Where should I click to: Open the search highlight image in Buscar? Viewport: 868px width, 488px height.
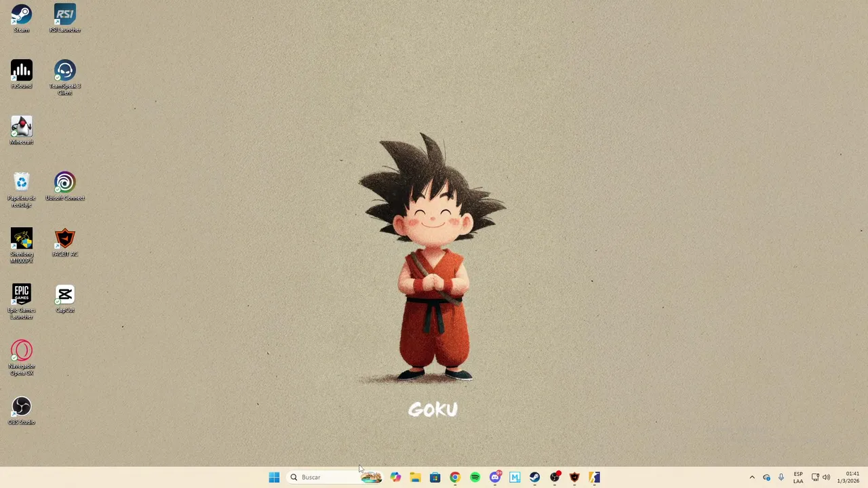pos(371,477)
